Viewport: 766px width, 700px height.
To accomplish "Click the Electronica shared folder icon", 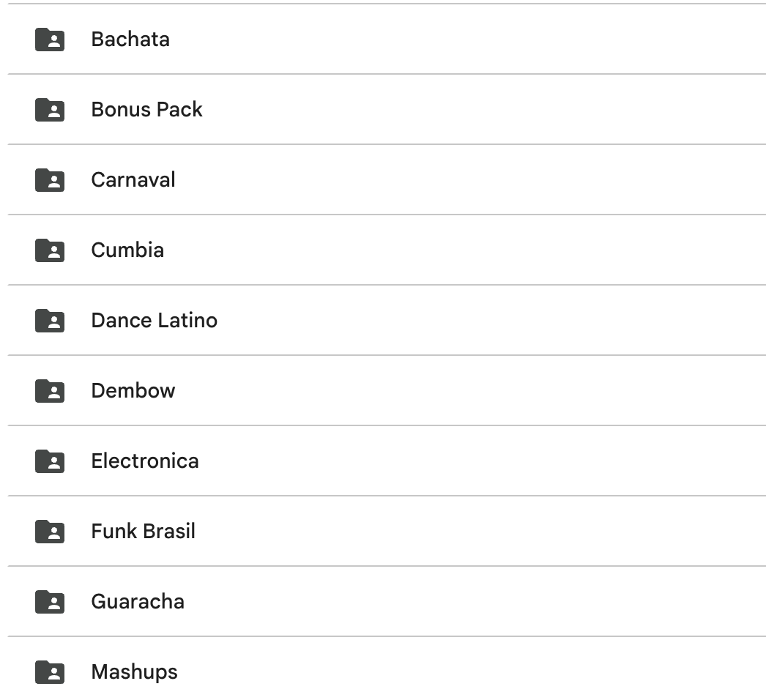I will [50, 461].
